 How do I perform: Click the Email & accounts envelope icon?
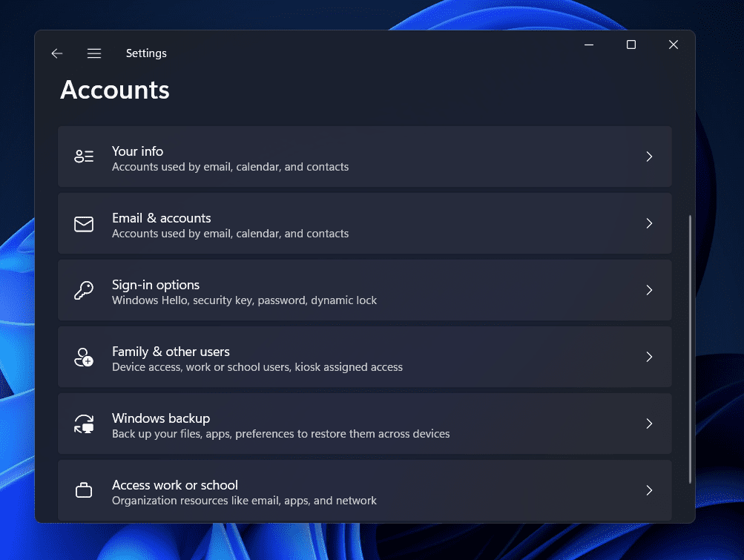pos(84,223)
